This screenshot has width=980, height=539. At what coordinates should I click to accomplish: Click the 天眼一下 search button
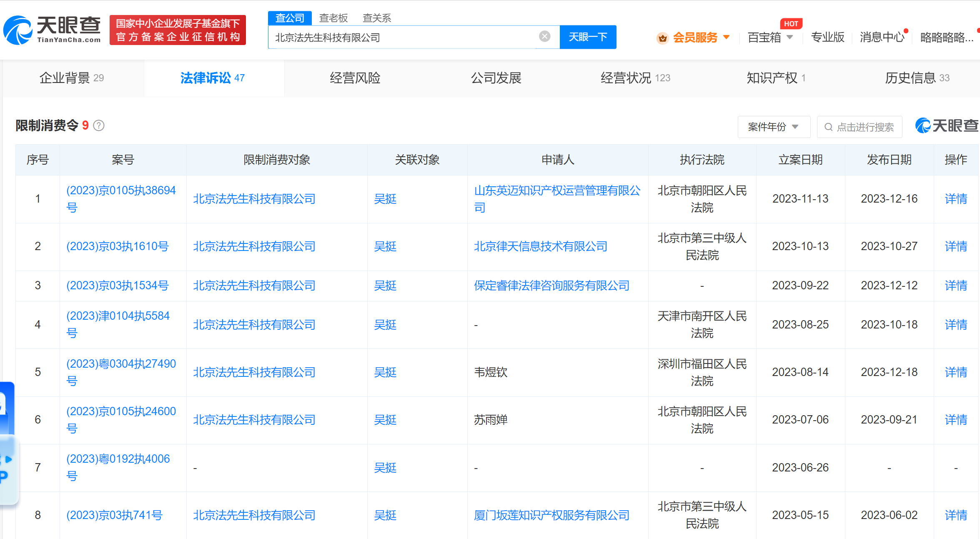pyautogui.click(x=588, y=37)
